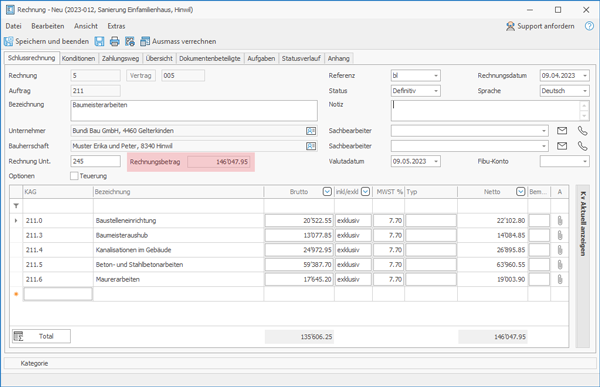The width and height of the screenshot is (600, 387).
Task: Open the Rechnungsdatum date picker
Action: pyautogui.click(x=585, y=76)
